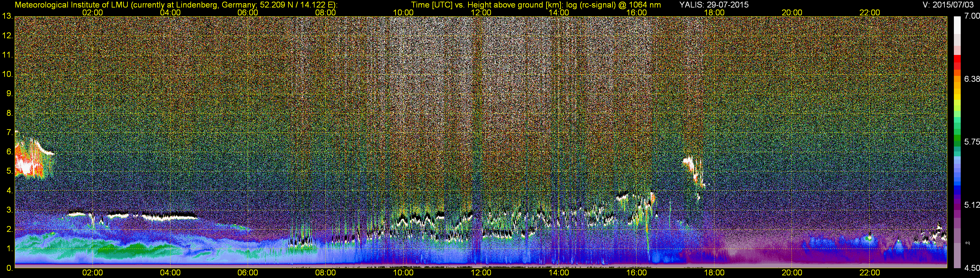980x278 pixels.
Task: Click the 4.50 colorbar minimum value
Action: click(x=972, y=268)
